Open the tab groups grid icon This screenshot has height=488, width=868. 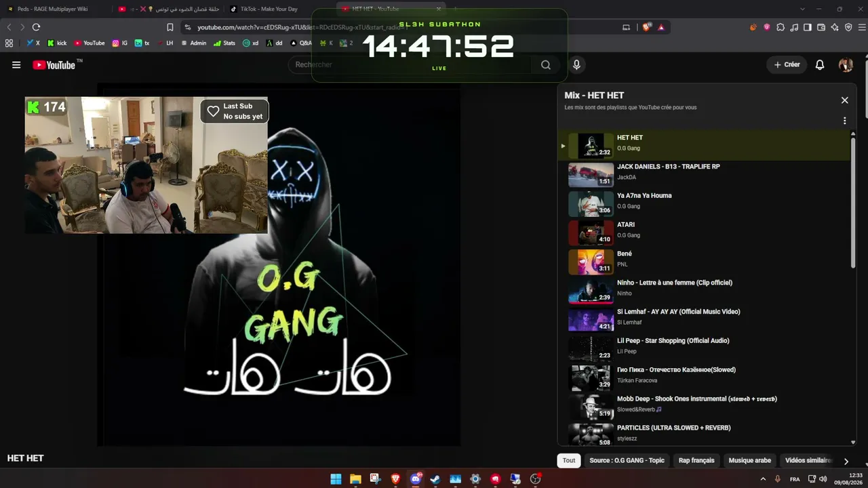(x=9, y=43)
